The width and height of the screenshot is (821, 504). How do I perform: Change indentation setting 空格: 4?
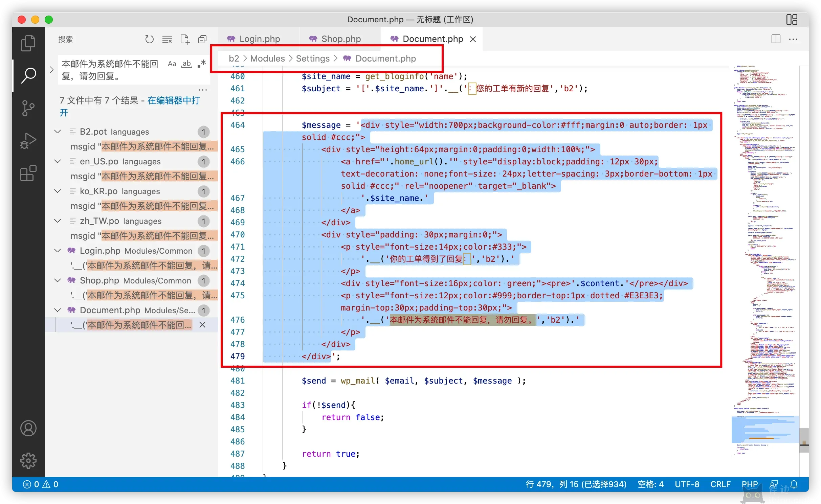click(x=650, y=484)
